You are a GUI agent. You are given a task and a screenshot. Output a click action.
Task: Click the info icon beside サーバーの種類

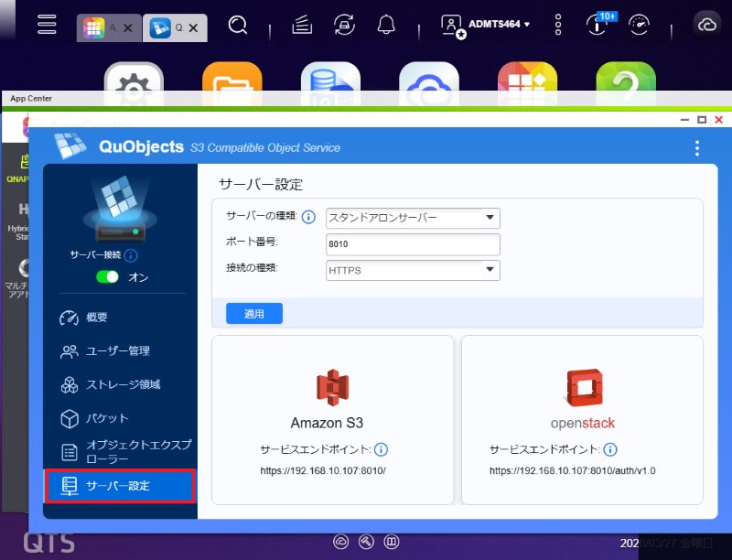point(308,218)
